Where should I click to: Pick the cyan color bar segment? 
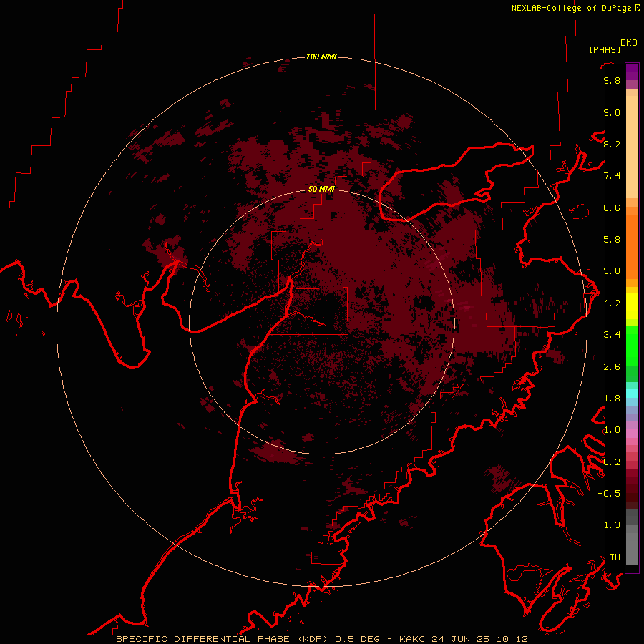click(632, 394)
